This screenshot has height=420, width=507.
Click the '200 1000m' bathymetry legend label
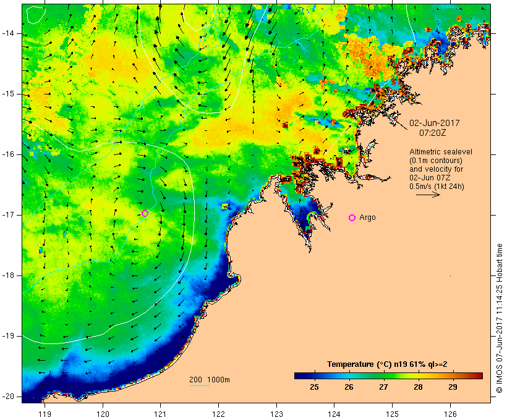[210, 380]
